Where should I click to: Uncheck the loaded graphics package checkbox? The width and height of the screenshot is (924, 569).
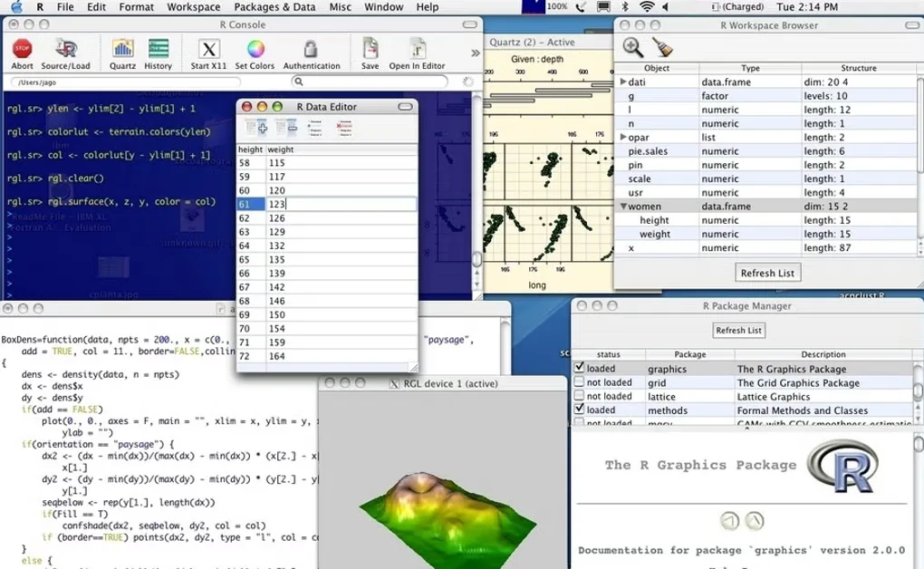(579, 368)
